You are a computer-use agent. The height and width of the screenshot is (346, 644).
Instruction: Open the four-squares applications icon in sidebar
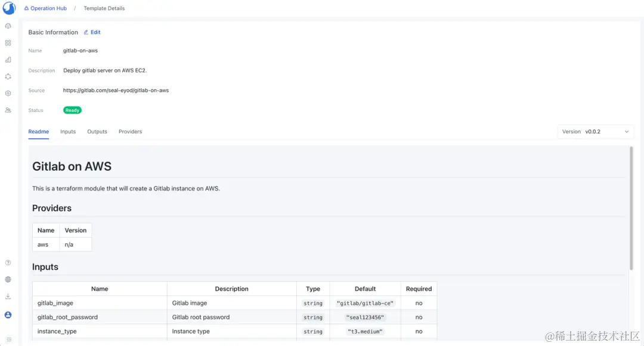[x=8, y=43]
